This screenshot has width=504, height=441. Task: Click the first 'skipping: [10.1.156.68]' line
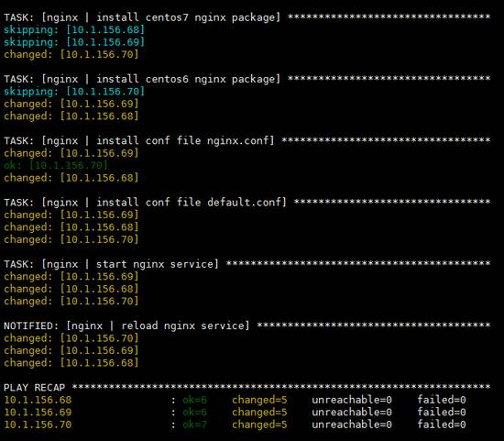74,30
